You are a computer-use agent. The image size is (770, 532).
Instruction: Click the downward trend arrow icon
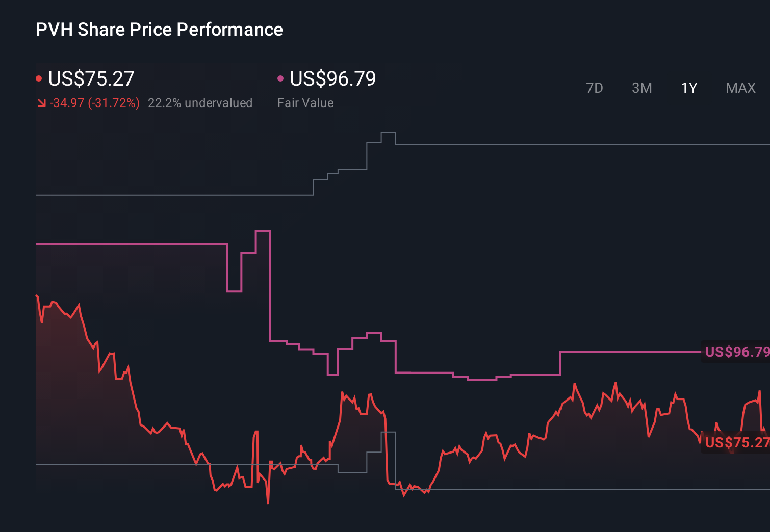coord(41,102)
